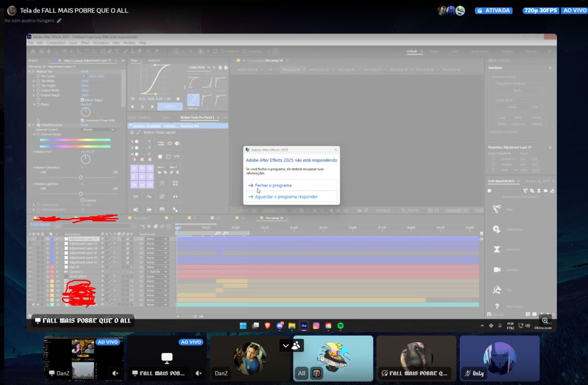Screen dimensions: 588x385
Task: Select the Duik Bassel.AE2025 panel tab
Action: [501, 181]
